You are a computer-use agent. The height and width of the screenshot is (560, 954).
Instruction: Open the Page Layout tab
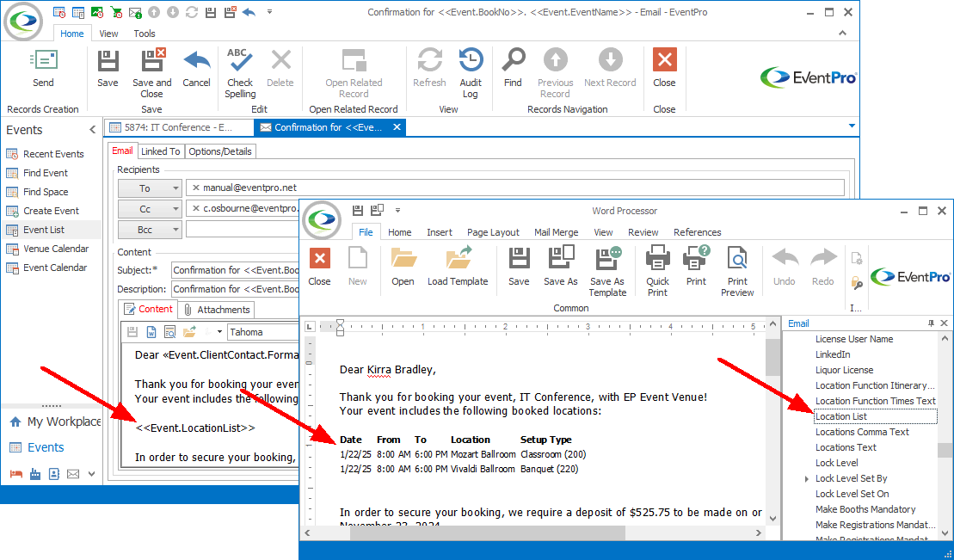pos(493,232)
